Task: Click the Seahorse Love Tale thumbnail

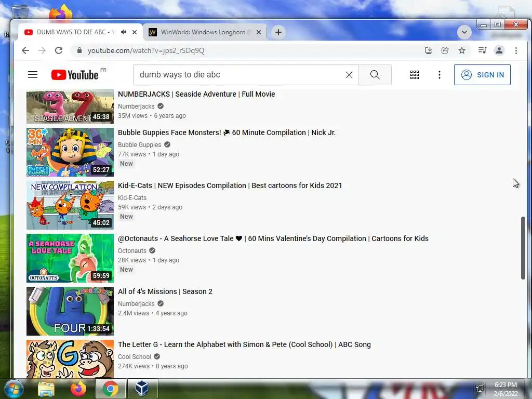Action: tap(70, 258)
